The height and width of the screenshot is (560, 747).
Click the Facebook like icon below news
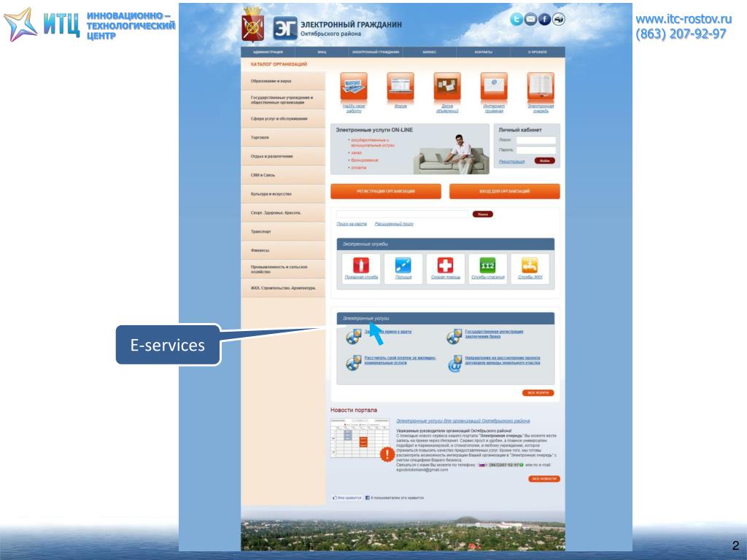368,497
